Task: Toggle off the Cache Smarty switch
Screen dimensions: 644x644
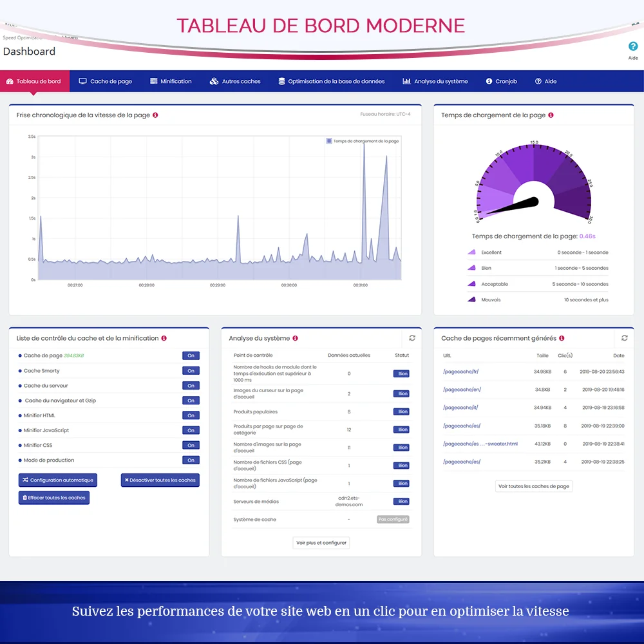Action: (x=191, y=370)
